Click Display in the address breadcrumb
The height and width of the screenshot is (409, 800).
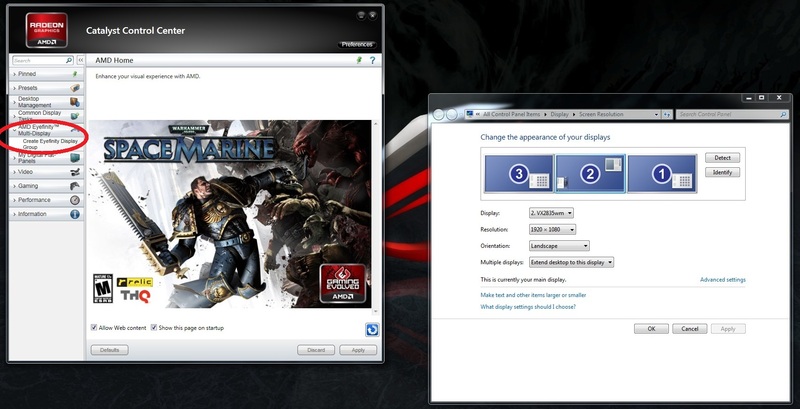560,115
